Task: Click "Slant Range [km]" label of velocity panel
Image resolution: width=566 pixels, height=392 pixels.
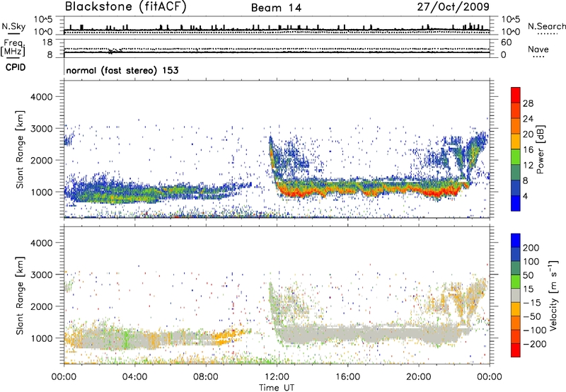Action: pos(20,296)
